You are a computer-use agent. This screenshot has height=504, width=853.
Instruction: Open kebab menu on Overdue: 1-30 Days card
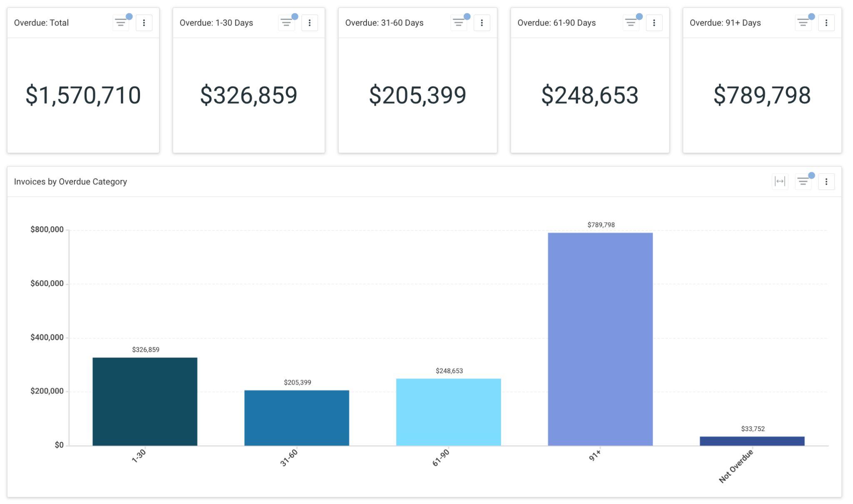point(309,23)
